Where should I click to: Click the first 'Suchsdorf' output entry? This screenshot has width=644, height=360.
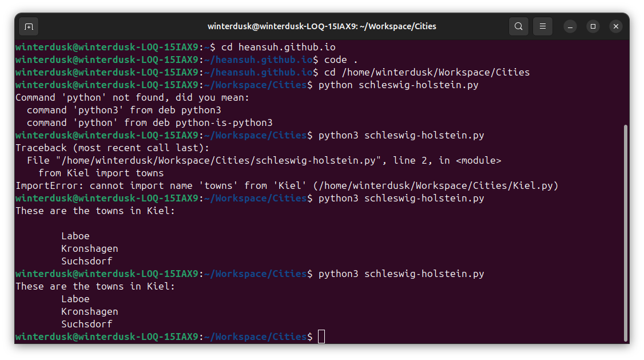87,262
